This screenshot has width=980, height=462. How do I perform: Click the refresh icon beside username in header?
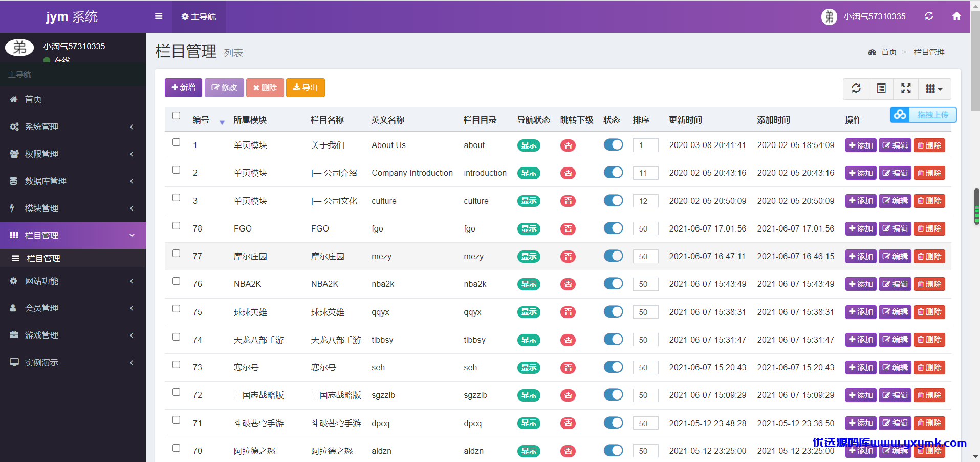click(x=929, y=16)
